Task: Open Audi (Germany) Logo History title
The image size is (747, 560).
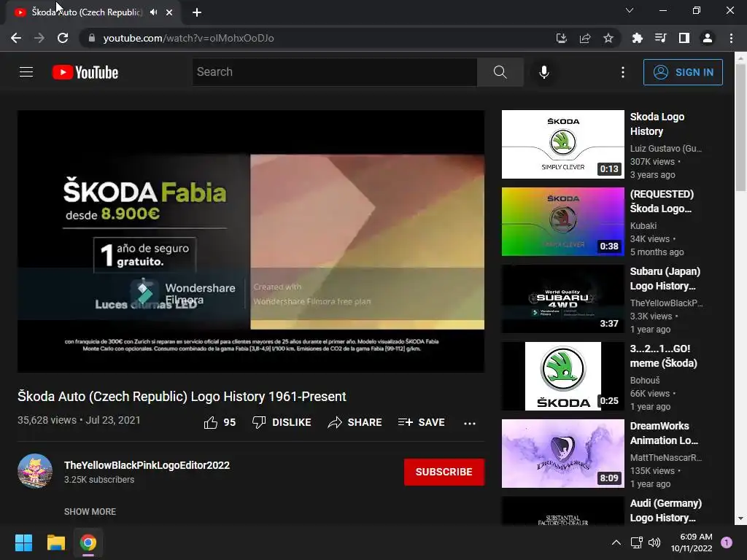Action: [x=665, y=510]
